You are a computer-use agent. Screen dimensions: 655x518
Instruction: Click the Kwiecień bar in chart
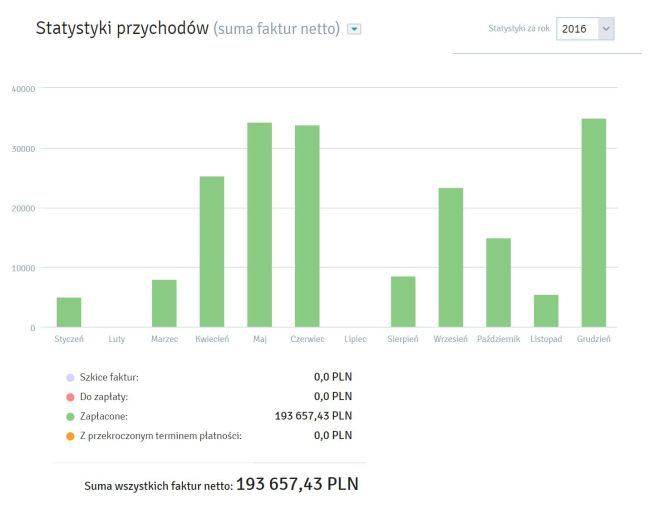click(212, 252)
